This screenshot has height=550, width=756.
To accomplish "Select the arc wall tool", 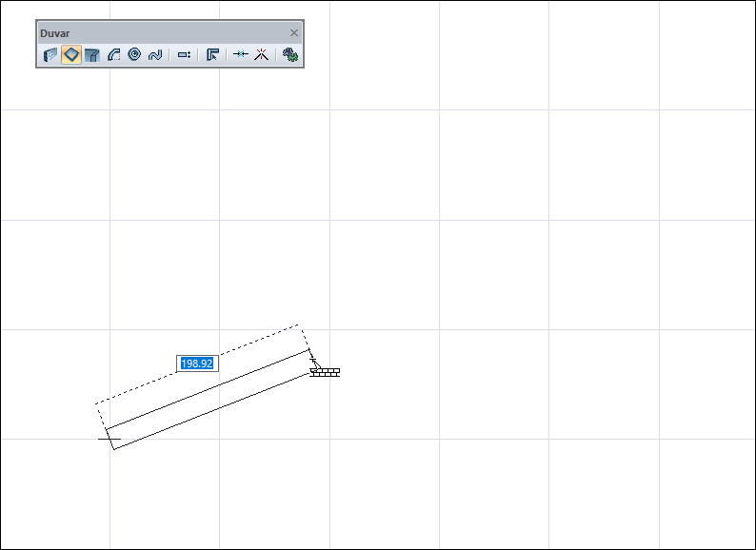I will (x=113, y=54).
